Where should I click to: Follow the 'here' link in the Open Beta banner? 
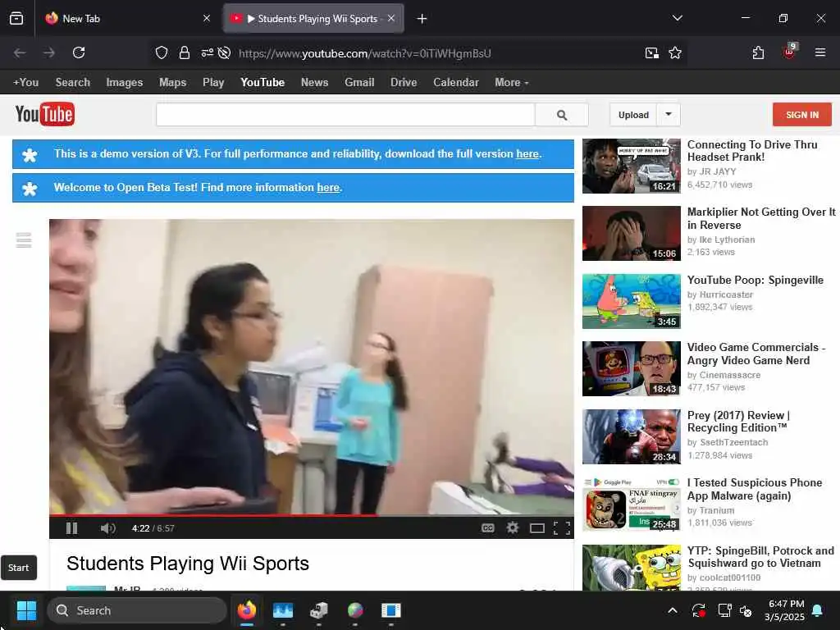(x=328, y=188)
